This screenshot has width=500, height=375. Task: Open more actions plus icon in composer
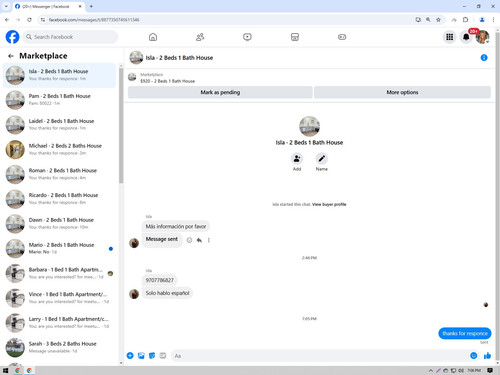[x=130, y=356]
